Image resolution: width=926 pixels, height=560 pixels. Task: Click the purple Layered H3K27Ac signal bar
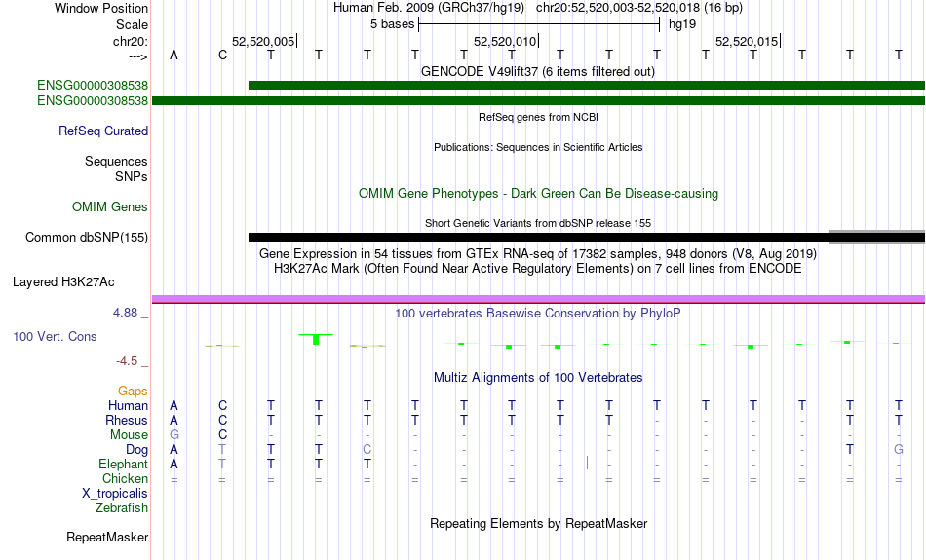tap(539, 299)
